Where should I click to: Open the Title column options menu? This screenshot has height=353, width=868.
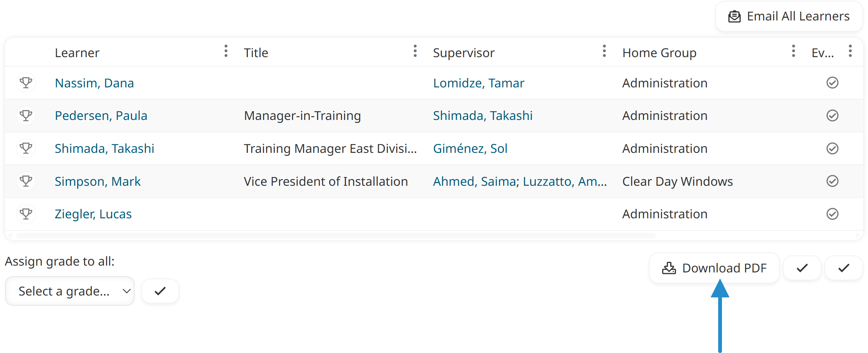click(415, 51)
